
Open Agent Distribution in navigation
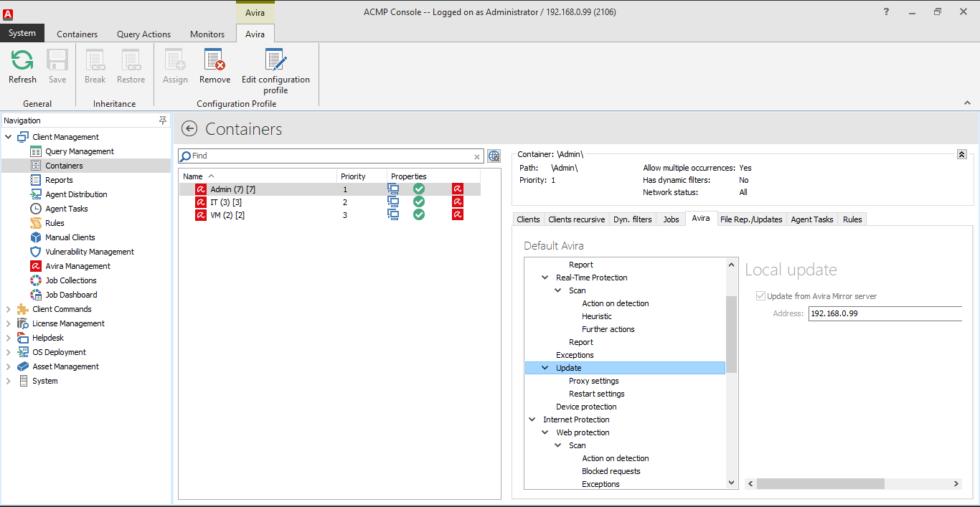pos(76,194)
